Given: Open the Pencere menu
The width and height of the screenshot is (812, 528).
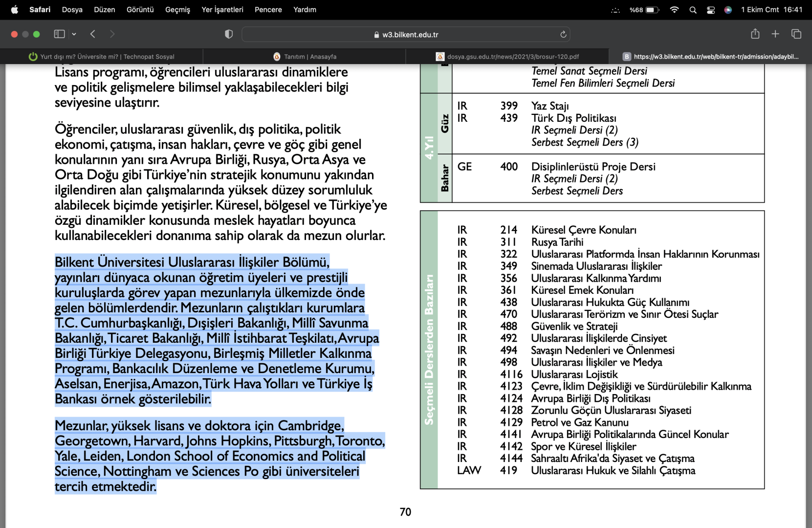Looking at the screenshot, I should (268, 10).
